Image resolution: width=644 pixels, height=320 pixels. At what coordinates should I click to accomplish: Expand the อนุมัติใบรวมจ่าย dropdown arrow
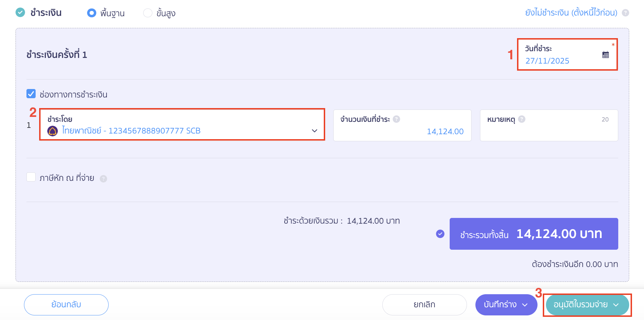point(616,305)
